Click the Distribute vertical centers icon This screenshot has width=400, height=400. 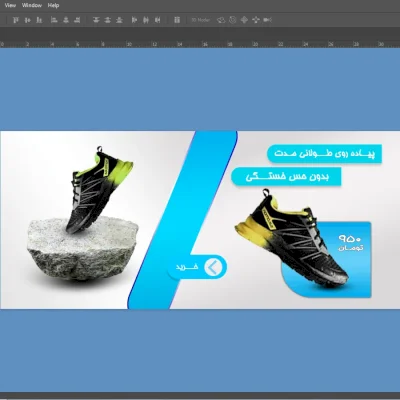pos(107,20)
